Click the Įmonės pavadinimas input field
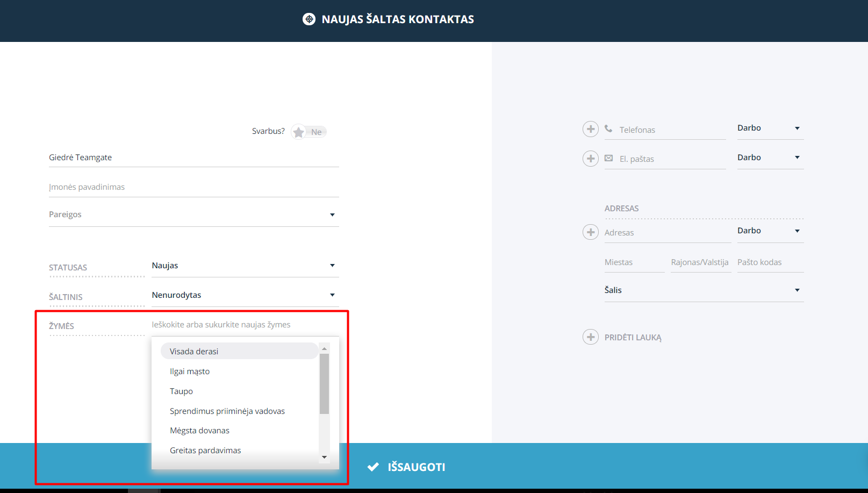The image size is (868, 493). point(194,187)
